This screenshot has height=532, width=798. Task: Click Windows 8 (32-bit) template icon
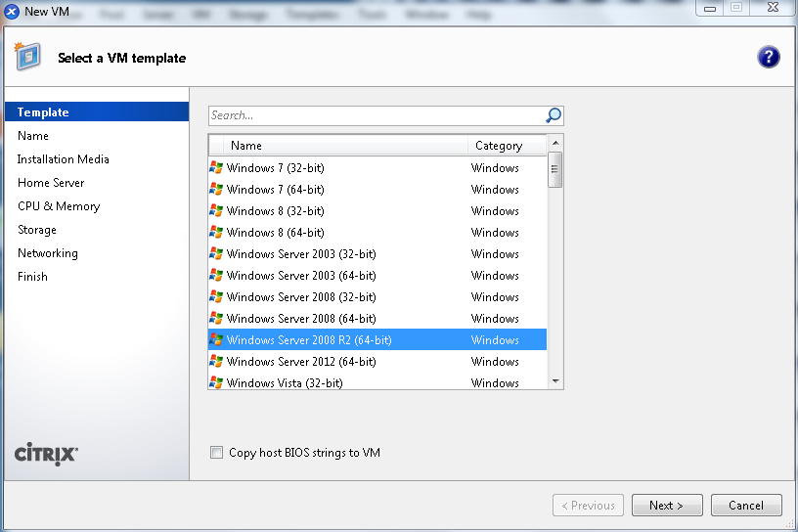point(216,211)
